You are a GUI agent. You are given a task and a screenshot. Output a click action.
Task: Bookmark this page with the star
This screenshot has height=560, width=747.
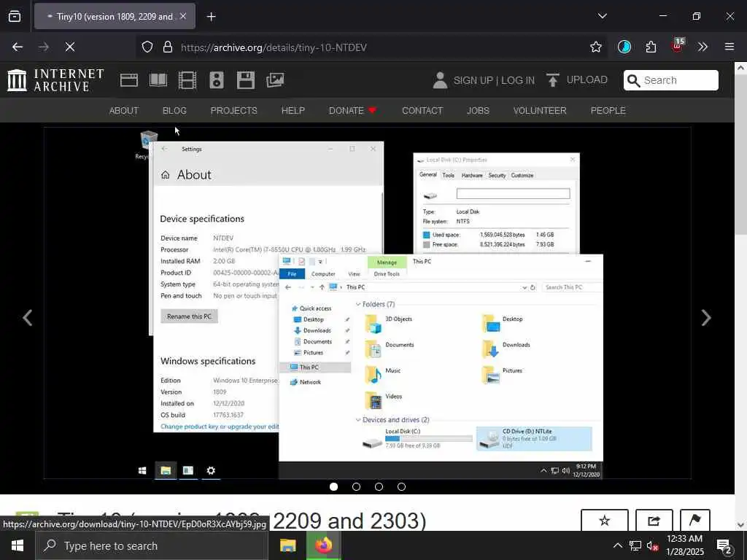pyautogui.click(x=595, y=47)
